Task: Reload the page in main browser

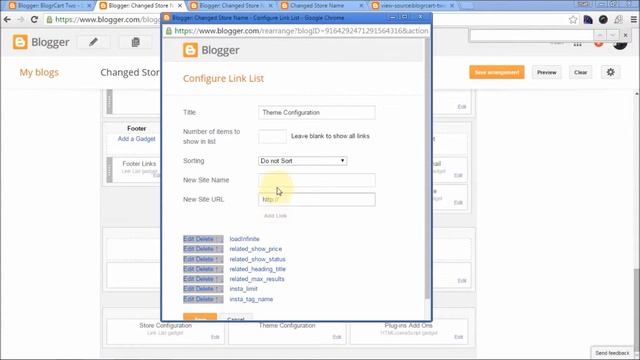Action: click(x=34, y=20)
